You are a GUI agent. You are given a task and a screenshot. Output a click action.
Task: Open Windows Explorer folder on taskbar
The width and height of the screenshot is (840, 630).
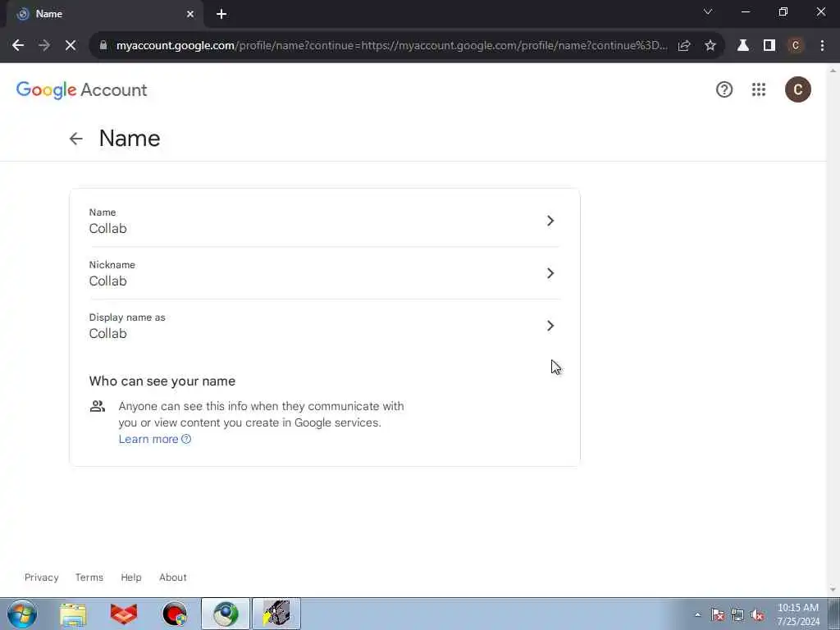(x=73, y=614)
